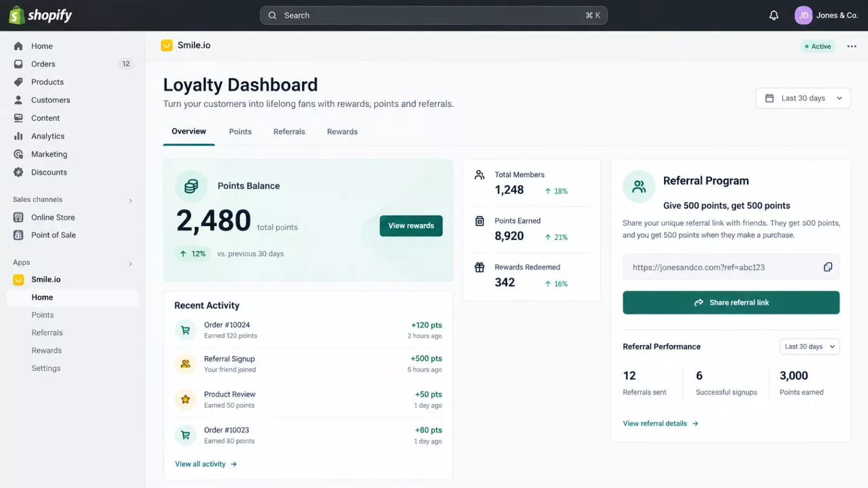Open the View referral details link
The height and width of the screenshot is (488, 868).
[661, 423]
